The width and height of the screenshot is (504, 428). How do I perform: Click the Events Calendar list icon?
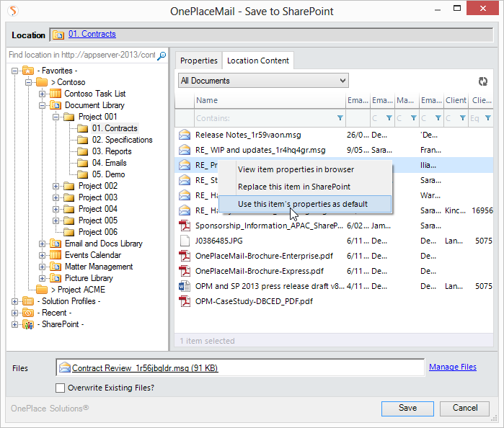click(x=55, y=255)
